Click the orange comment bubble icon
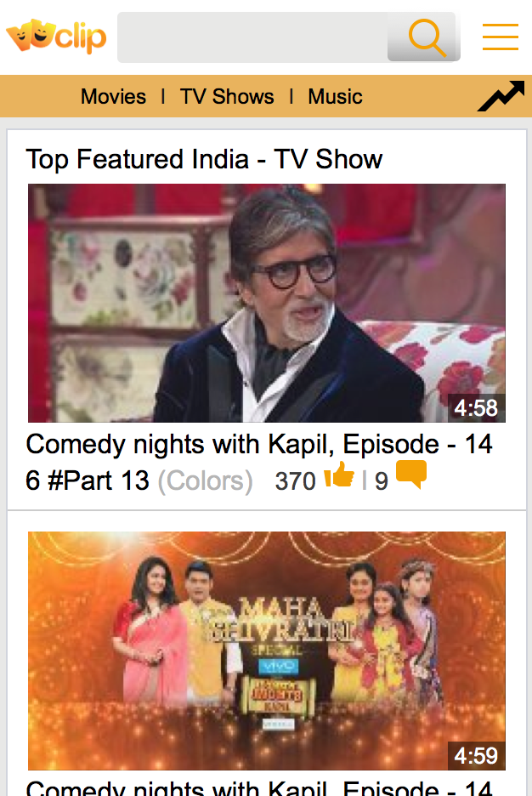 click(411, 475)
